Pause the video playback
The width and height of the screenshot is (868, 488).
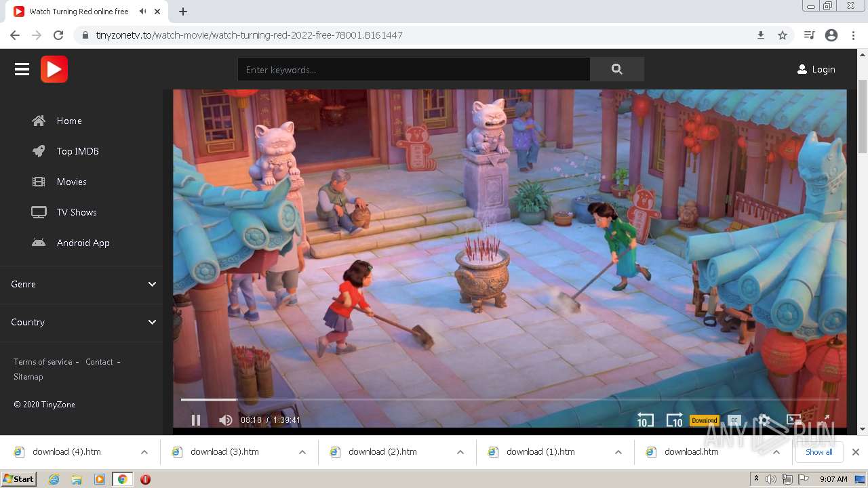[x=195, y=420]
